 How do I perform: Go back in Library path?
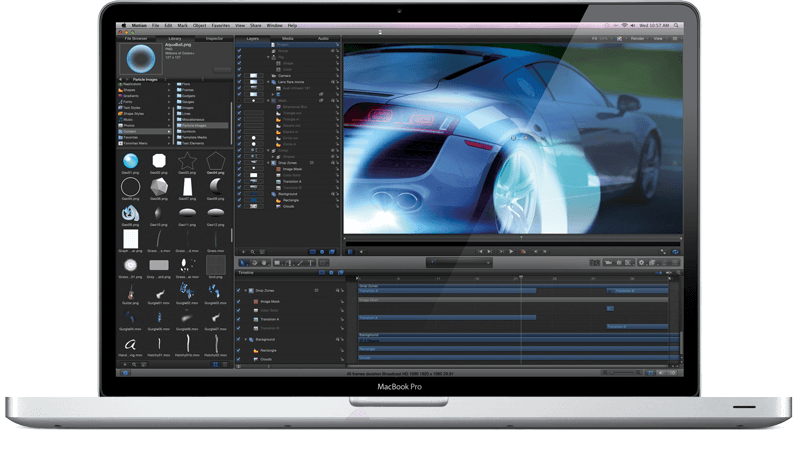pyautogui.click(x=121, y=80)
